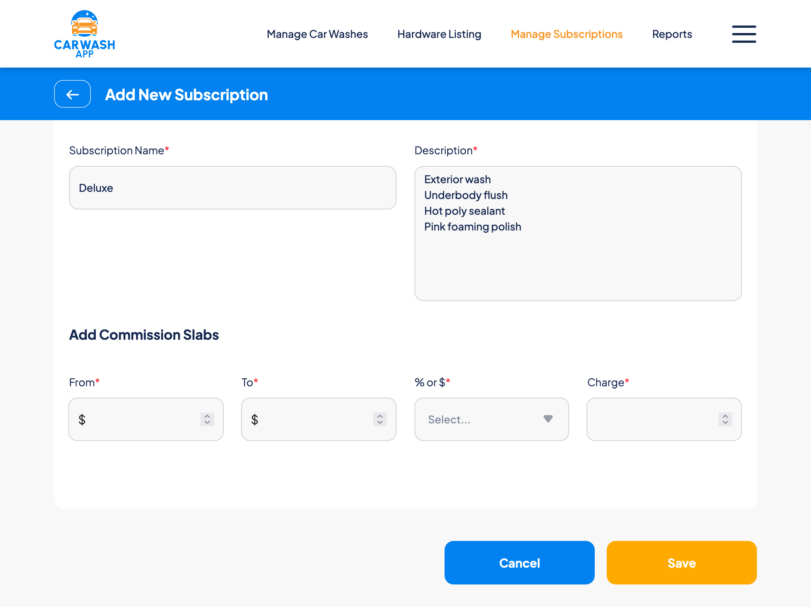Click the To field stepper arrows
The image size is (811, 607).
[380, 420]
